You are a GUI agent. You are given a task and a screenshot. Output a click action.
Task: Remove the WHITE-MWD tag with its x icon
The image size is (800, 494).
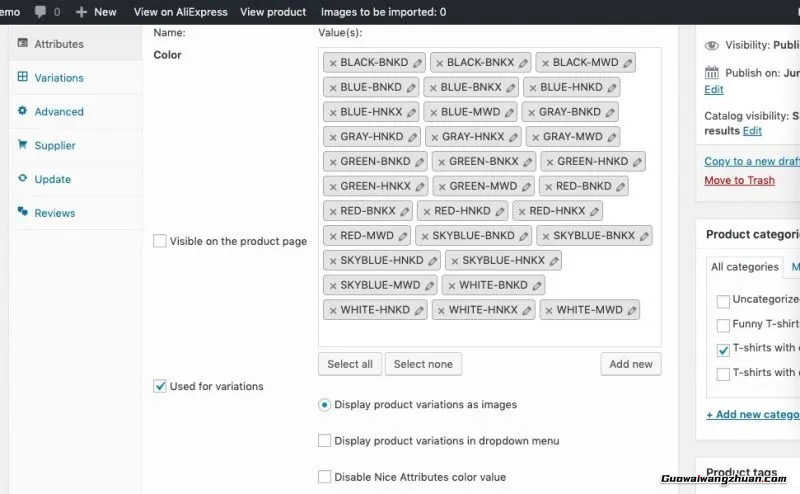[549, 310]
